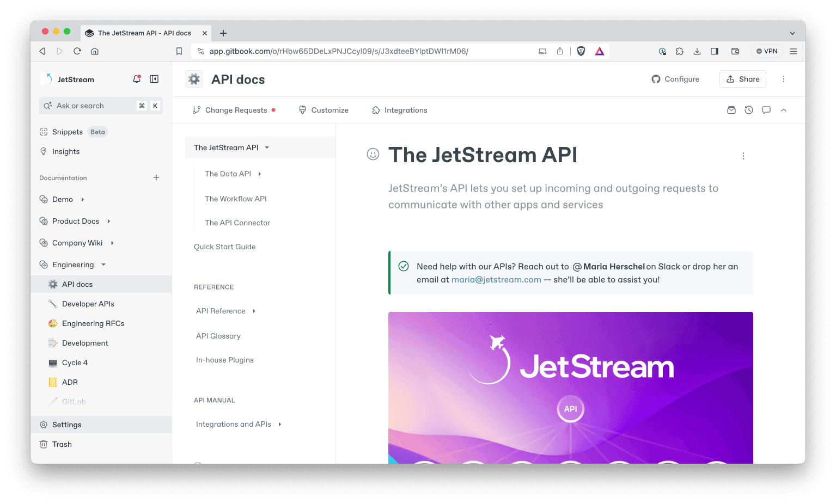The height and width of the screenshot is (504, 836).
Task: Expand the API Reference arrow
Action: 254,311
